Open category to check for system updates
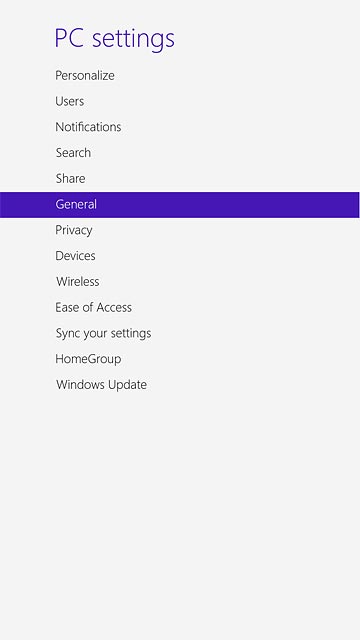The image size is (360, 640). tap(102, 385)
